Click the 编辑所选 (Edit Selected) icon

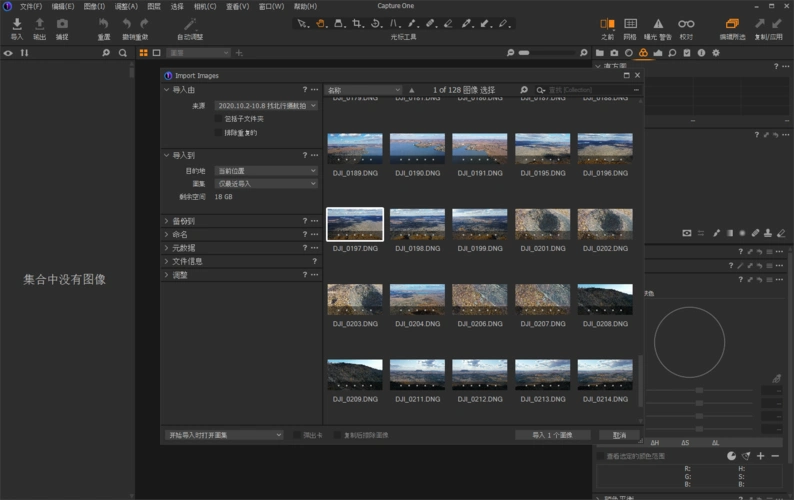click(732, 24)
